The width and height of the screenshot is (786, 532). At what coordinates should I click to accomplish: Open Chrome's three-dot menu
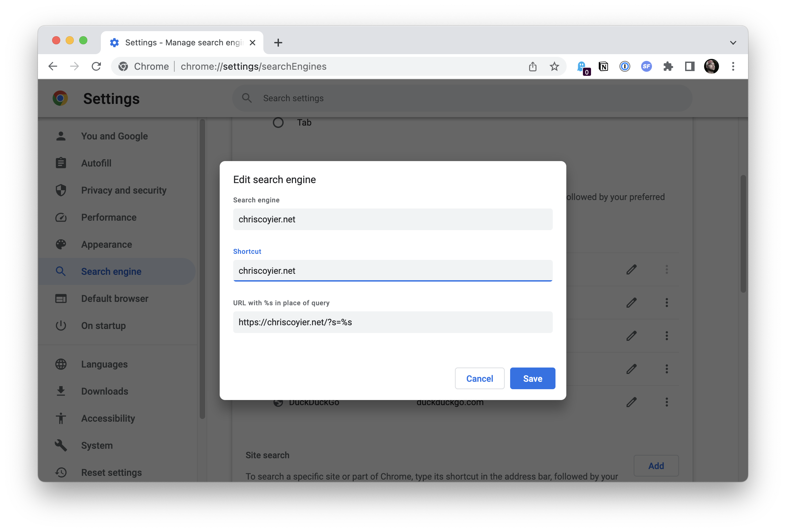tap(733, 66)
